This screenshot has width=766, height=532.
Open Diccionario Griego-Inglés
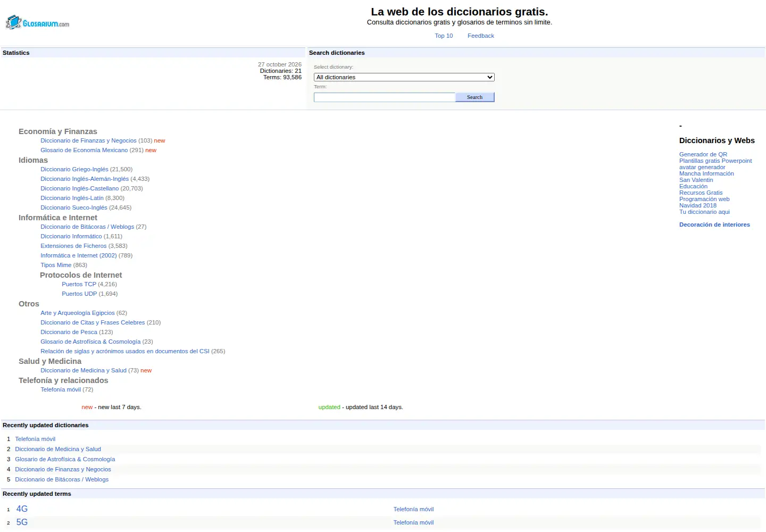[74, 169]
